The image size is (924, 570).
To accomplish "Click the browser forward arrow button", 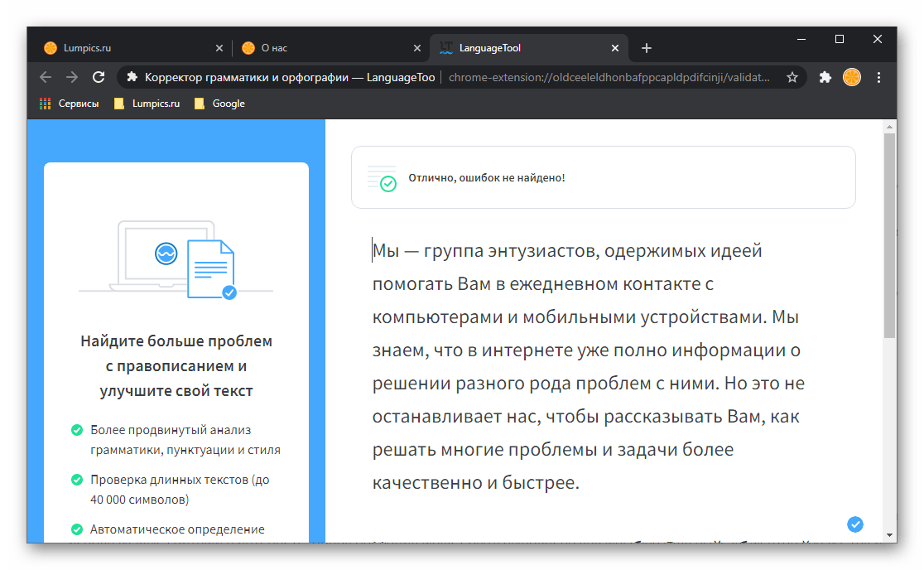I will pyautogui.click(x=72, y=77).
